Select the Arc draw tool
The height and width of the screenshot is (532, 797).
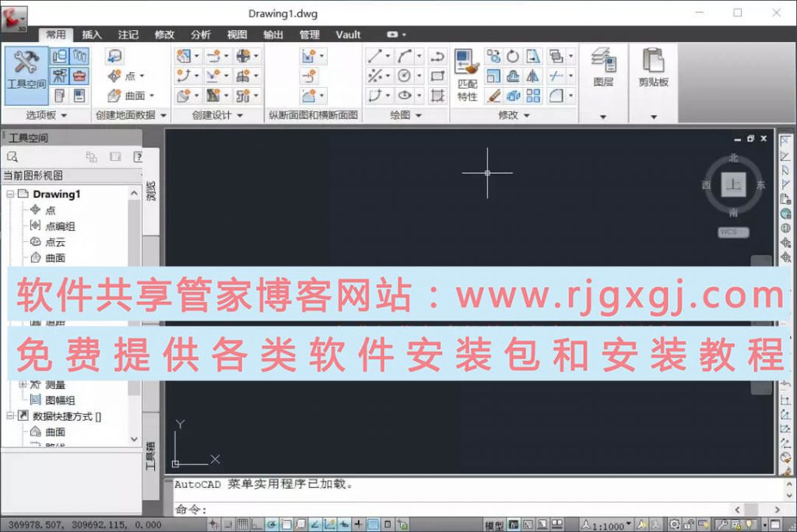(405, 56)
